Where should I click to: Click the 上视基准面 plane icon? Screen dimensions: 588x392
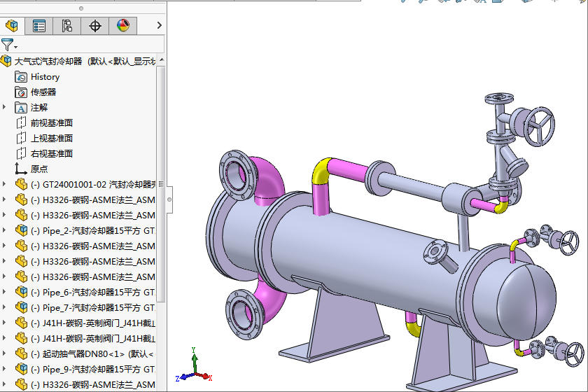click(21, 138)
